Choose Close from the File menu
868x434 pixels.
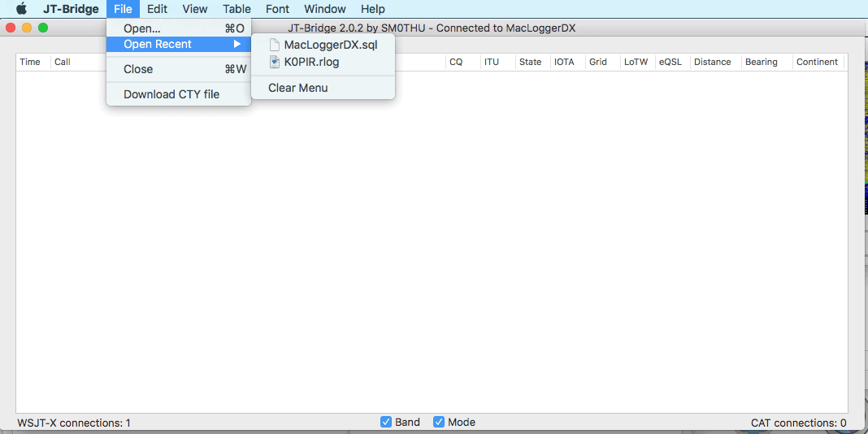[179, 69]
